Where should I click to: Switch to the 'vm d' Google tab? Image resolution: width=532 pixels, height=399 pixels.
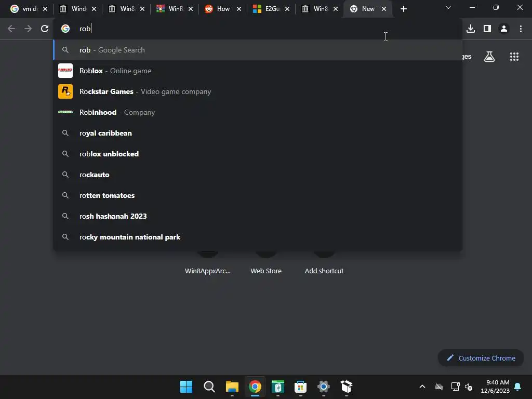coord(29,9)
